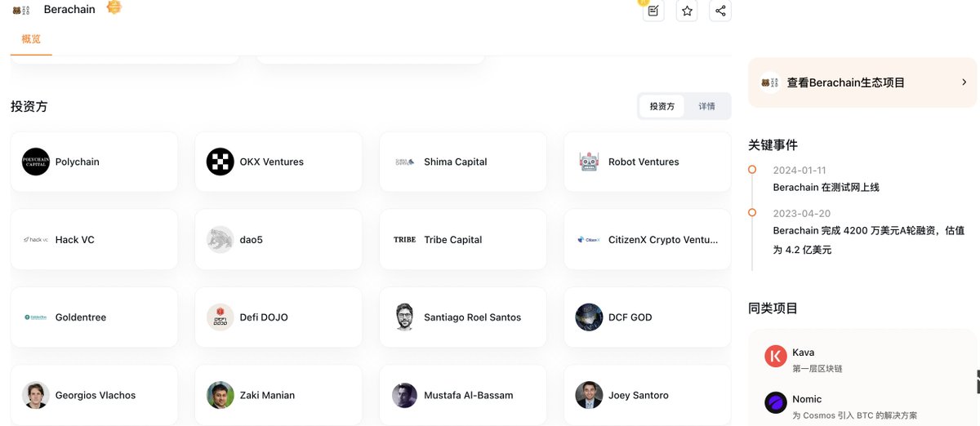Open the edit note icon
Screen dimensions: 980x426
[x=653, y=11]
